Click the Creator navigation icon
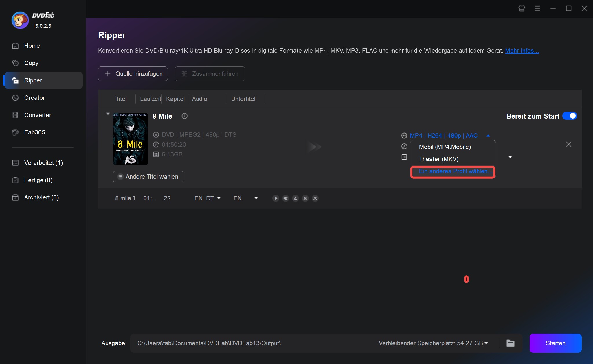The height and width of the screenshot is (364, 593). click(x=15, y=97)
